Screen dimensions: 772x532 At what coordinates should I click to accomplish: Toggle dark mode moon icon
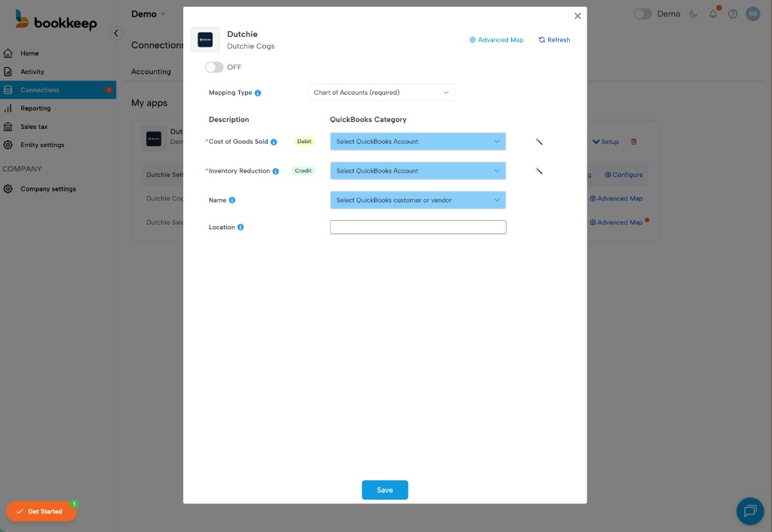(x=694, y=14)
